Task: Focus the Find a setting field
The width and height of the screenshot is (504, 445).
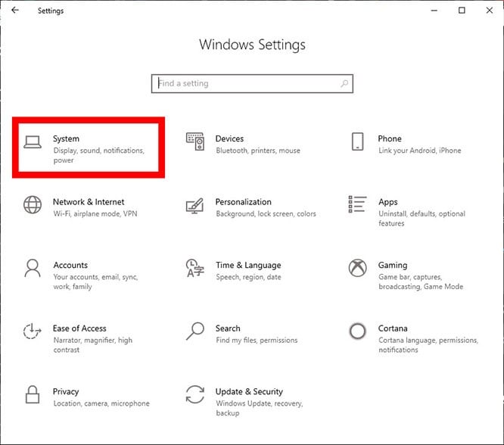Action: [252, 83]
